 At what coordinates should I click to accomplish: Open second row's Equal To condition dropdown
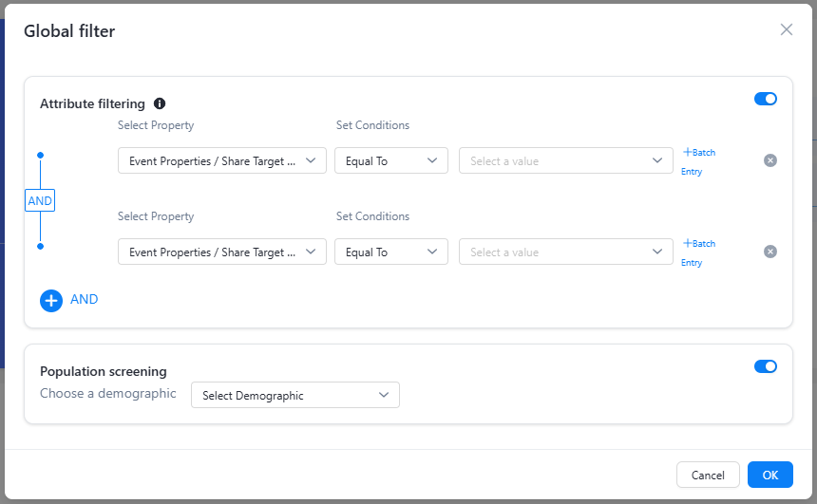click(390, 252)
